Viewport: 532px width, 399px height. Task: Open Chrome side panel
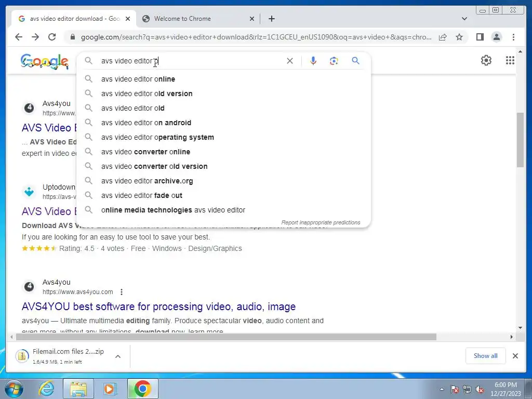tap(480, 37)
